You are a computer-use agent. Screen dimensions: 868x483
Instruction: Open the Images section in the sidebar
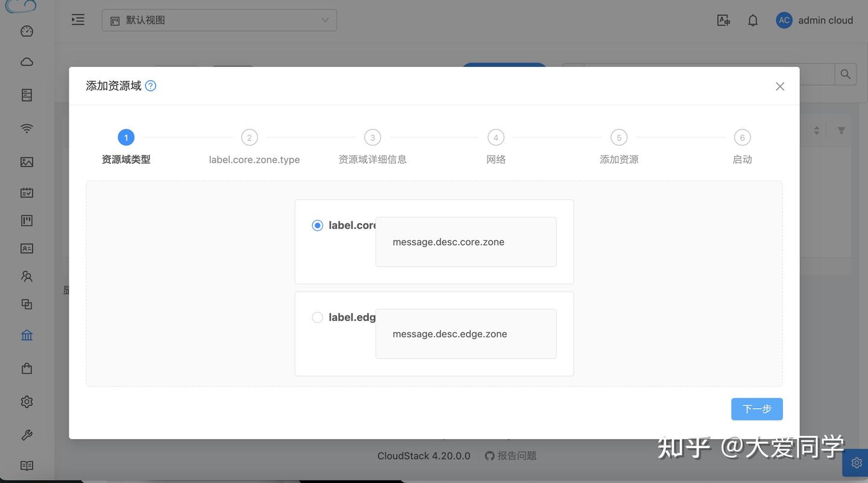[x=24, y=161]
